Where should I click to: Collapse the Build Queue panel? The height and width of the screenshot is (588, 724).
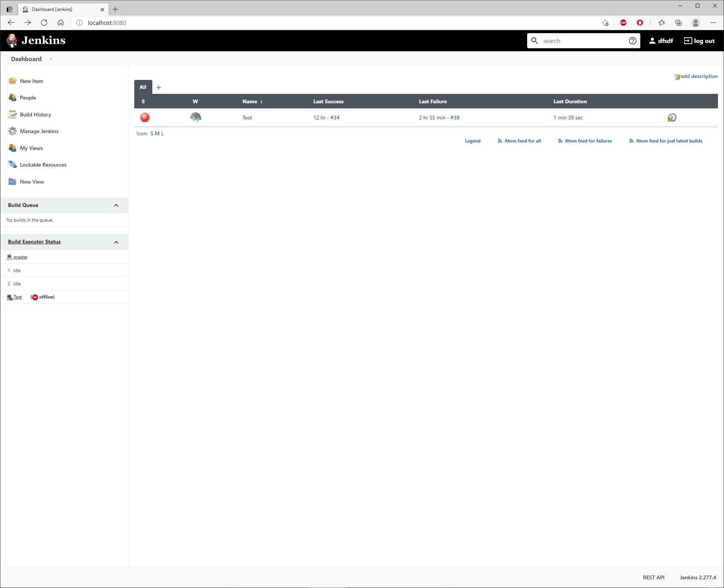coord(116,205)
